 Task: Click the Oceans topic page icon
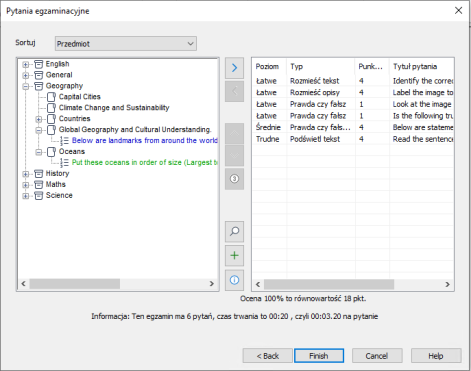[x=51, y=152]
